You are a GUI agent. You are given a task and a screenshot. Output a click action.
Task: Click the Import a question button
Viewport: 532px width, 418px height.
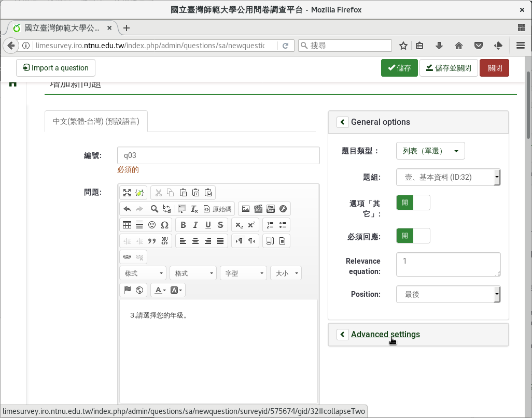click(55, 68)
